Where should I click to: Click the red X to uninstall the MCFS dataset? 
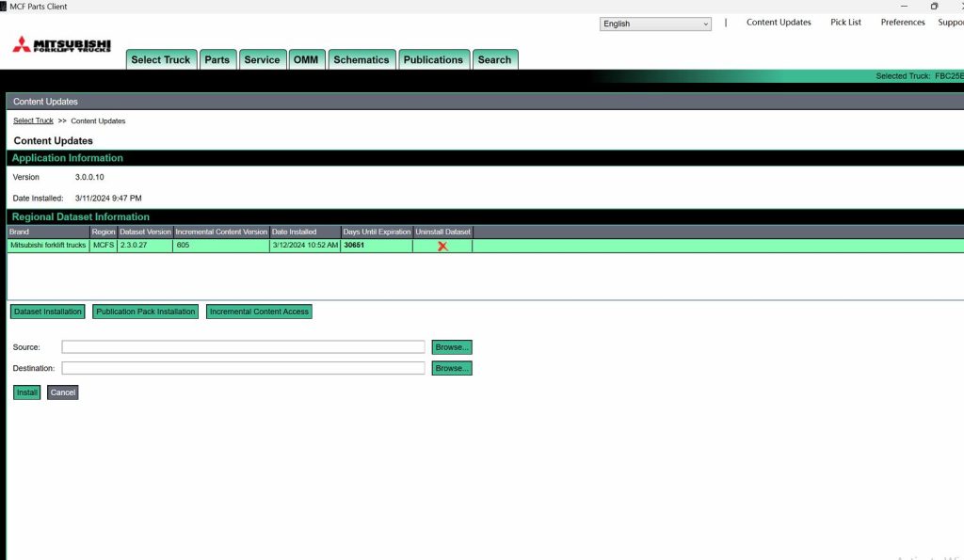[x=442, y=245]
